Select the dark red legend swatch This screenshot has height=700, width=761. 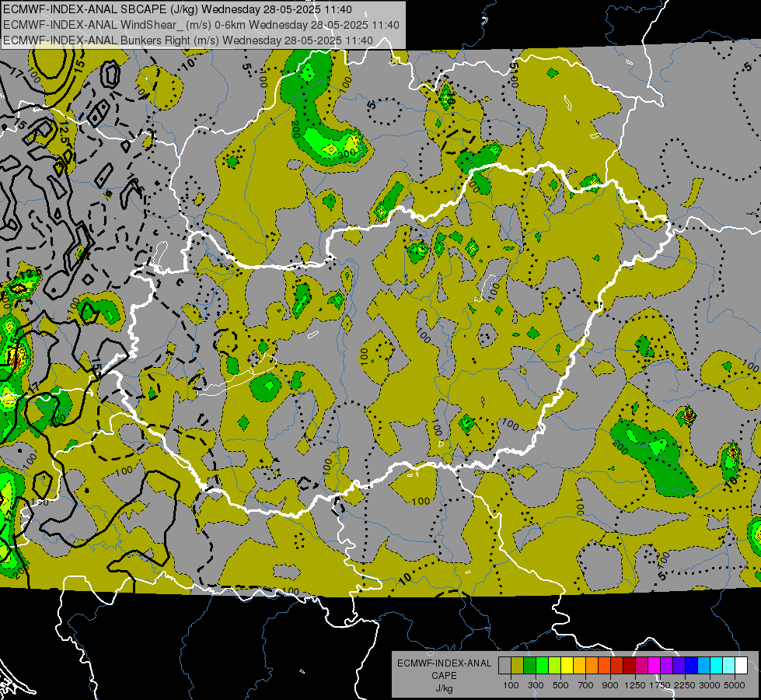click(x=629, y=665)
